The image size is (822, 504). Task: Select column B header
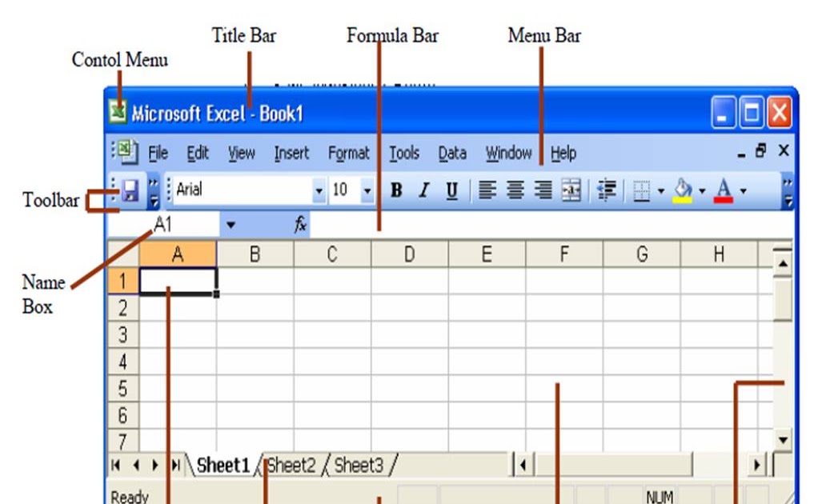coord(255,254)
